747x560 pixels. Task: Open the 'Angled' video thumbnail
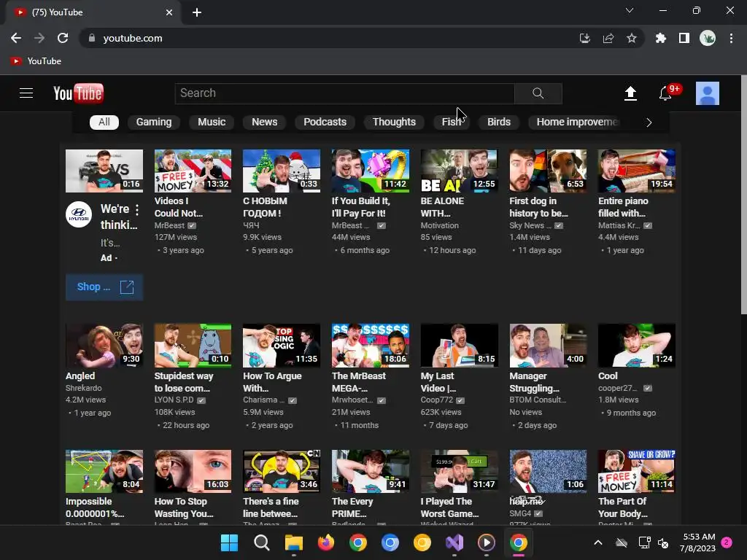coord(104,346)
